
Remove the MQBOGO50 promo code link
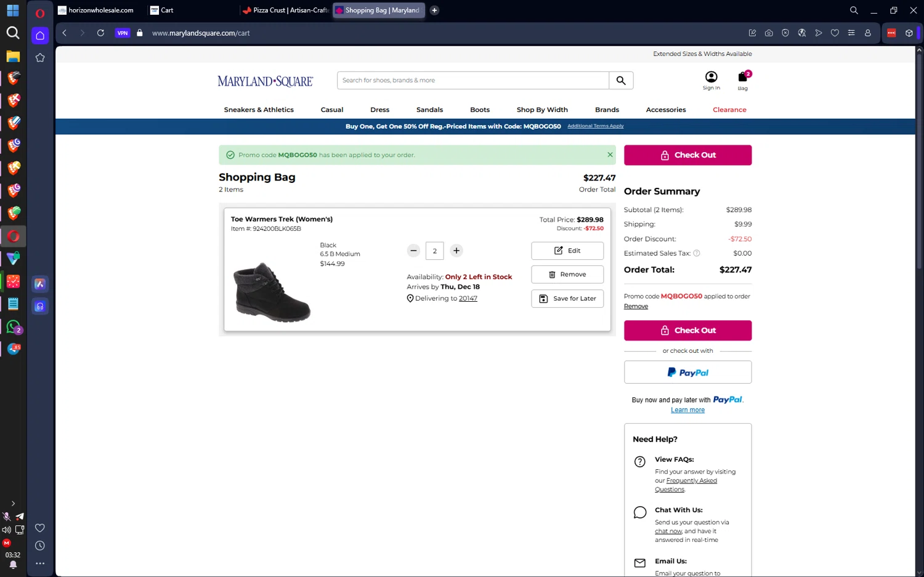pos(636,307)
